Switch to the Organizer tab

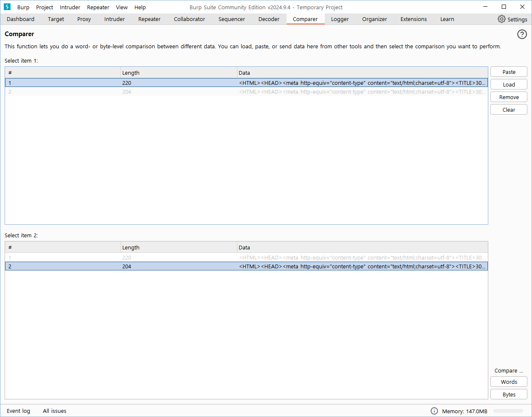pyautogui.click(x=374, y=19)
